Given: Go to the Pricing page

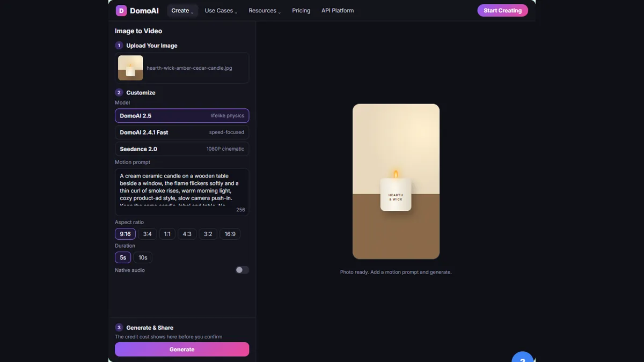Looking at the screenshot, I should pos(301,11).
